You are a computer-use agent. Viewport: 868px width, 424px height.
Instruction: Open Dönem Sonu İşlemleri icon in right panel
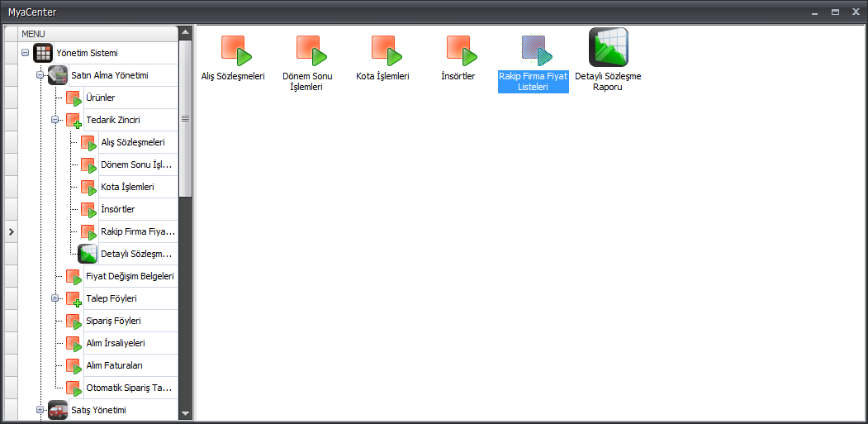pos(311,50)
